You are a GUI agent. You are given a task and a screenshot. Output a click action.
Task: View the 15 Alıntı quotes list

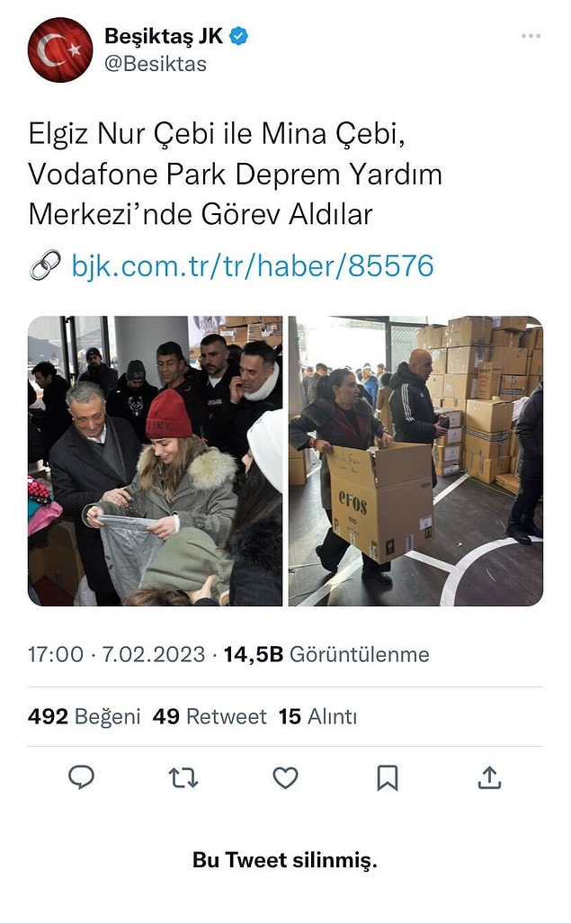coord(318,716)
